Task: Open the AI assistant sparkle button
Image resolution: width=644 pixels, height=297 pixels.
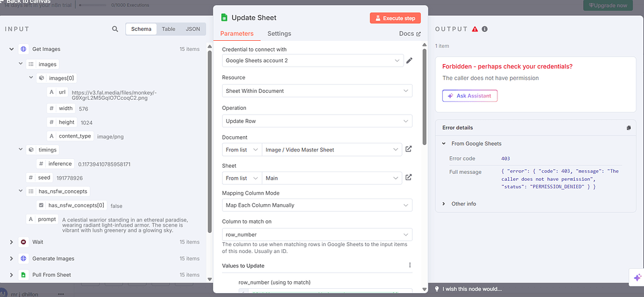Action: pos(637,277)
